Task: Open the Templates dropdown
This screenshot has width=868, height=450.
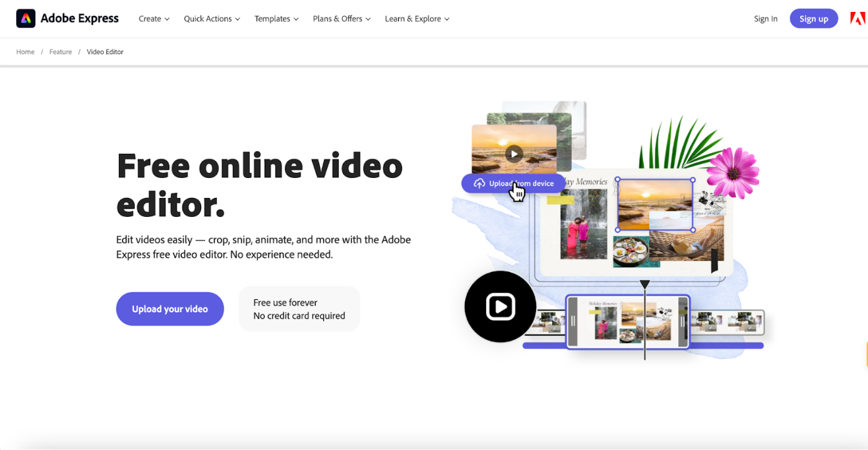Action: [277, 19]
